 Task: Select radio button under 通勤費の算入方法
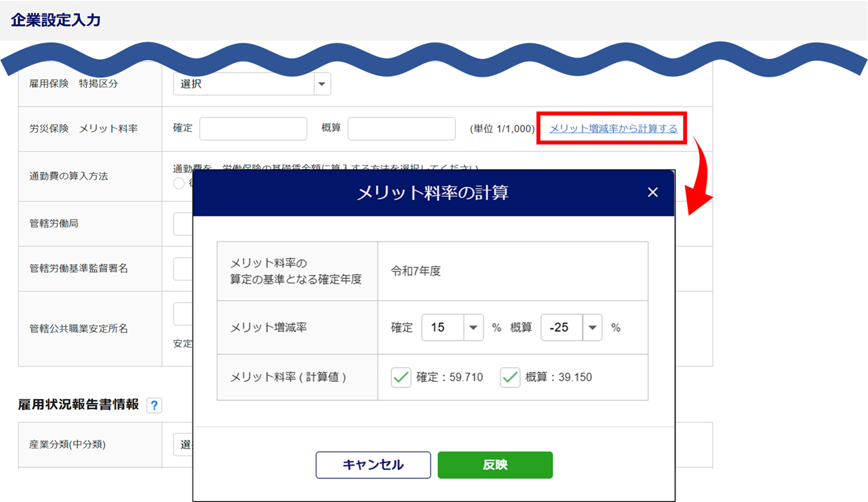tap(179, 183)
